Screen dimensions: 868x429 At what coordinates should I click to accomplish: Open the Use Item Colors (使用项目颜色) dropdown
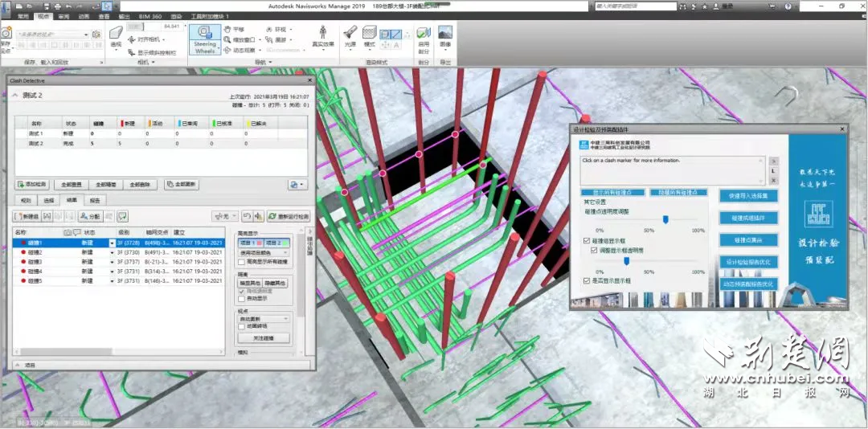(264, 253)
